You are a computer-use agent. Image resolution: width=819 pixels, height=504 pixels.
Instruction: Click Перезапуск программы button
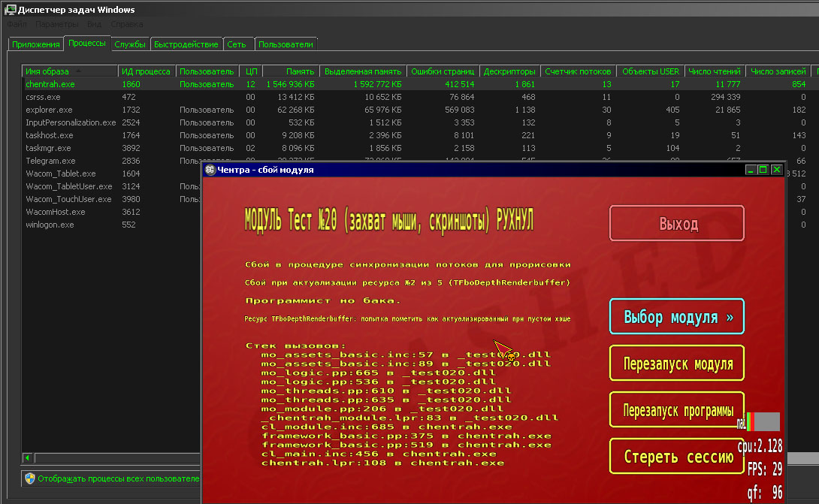[x=677, y=411]
